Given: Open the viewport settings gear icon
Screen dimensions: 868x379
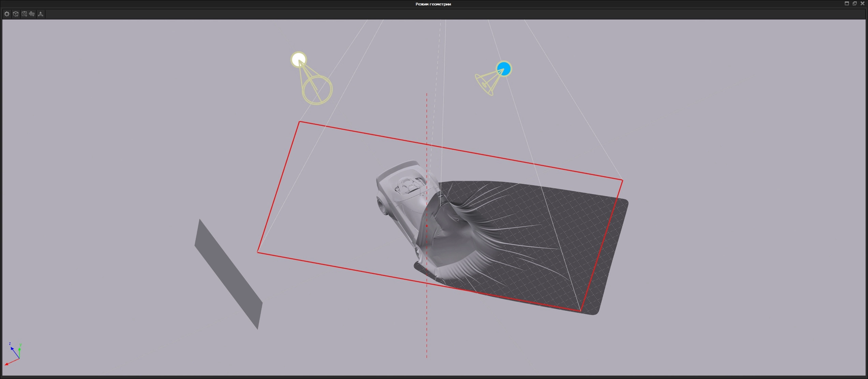Looking at the screenshot, I should (x=7, y=14).
